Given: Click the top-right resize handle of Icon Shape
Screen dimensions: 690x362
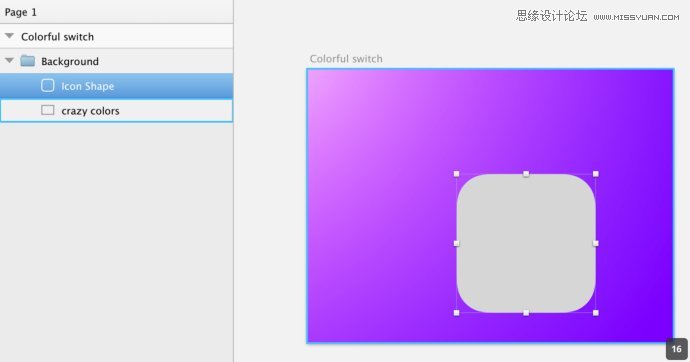Looking at the screenshot, I should click(595, 174).
